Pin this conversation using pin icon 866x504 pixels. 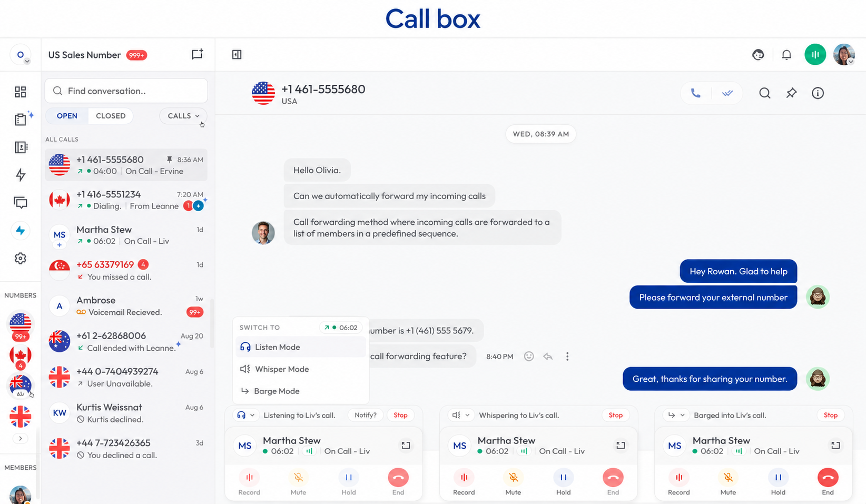pos(791,93)
